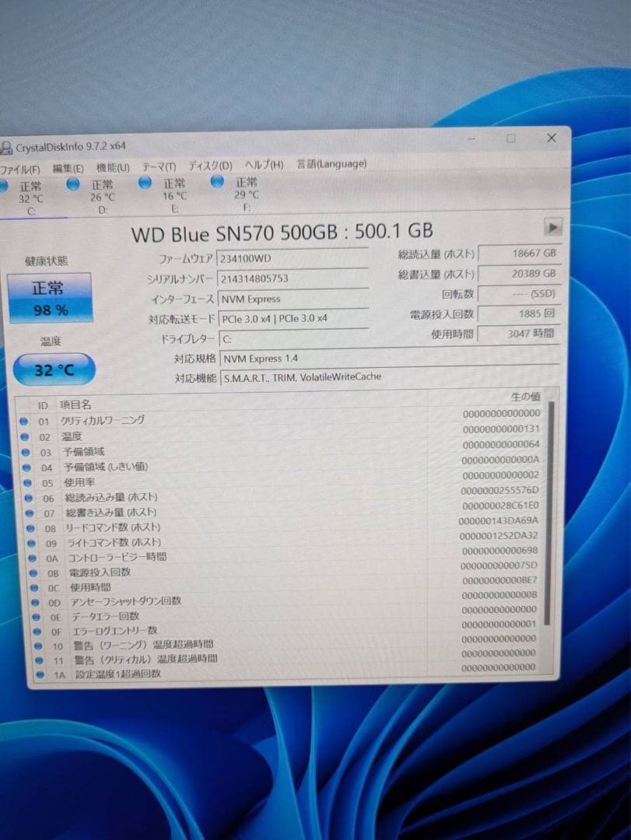The width and height of the screenshot is (631, 840).
Task: Click the blue status dot for ID 07
Action: click(x=30, y=513)
